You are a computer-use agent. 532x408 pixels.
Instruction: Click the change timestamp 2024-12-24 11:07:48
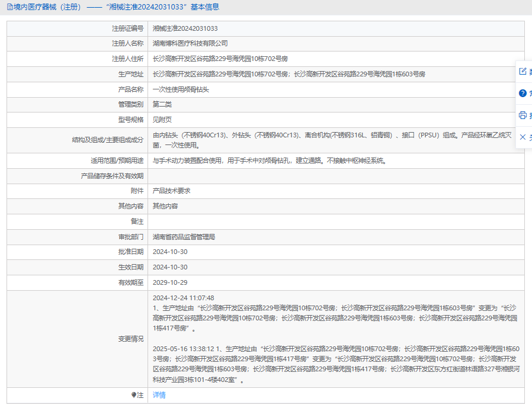(x=183, y=298)
